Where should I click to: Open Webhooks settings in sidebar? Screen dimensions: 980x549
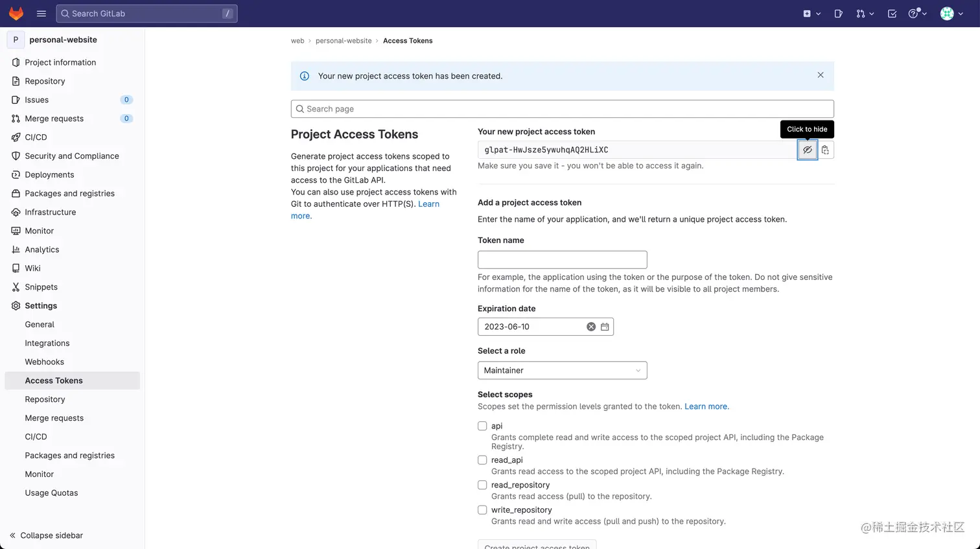click(x=44, y=362)
